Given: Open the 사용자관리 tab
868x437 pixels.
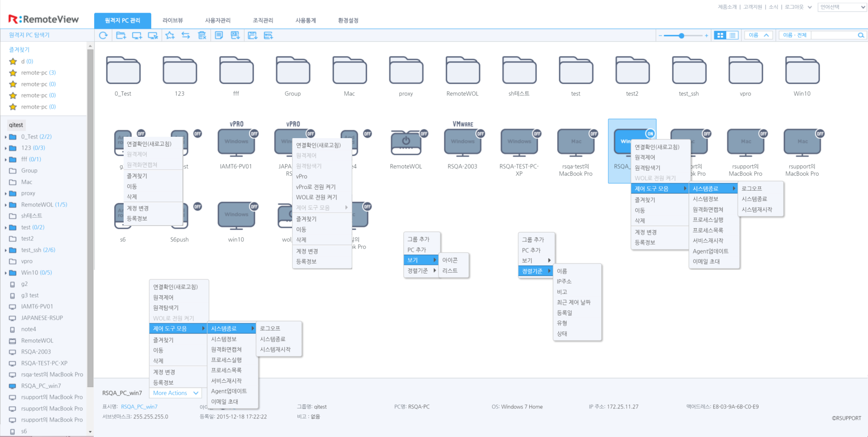Looking at the screenshot, I should tap(218, 20).
